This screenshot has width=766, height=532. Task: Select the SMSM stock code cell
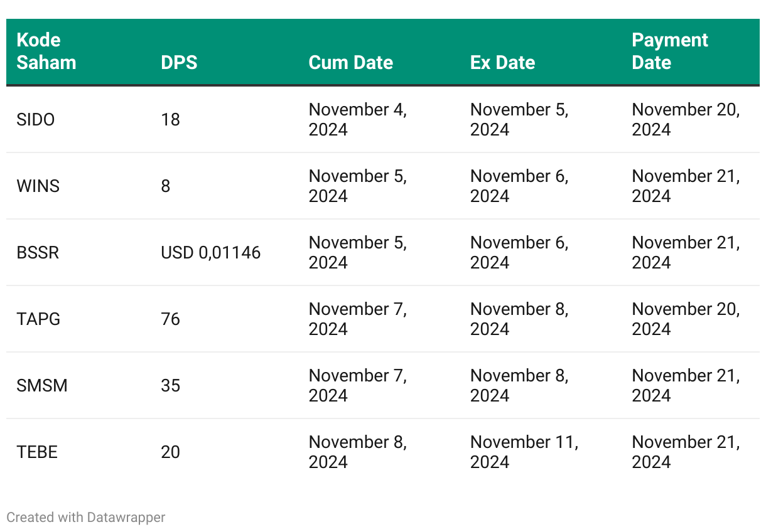42,385
